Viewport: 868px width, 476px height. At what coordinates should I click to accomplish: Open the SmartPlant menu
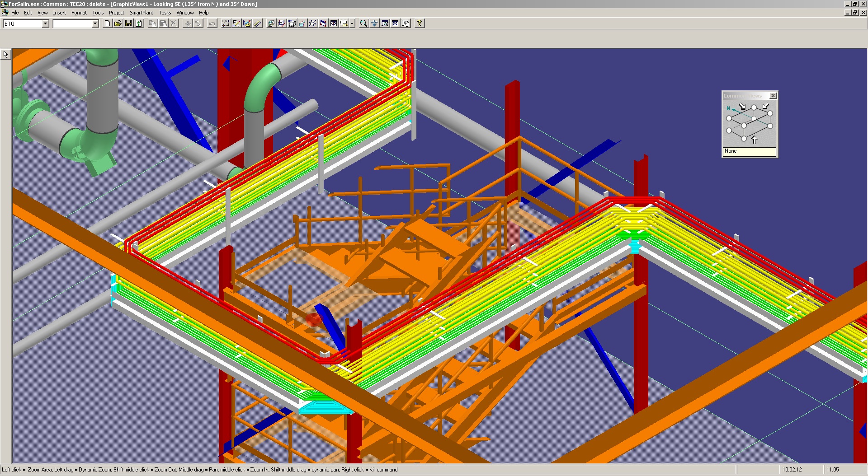(142, 13)
